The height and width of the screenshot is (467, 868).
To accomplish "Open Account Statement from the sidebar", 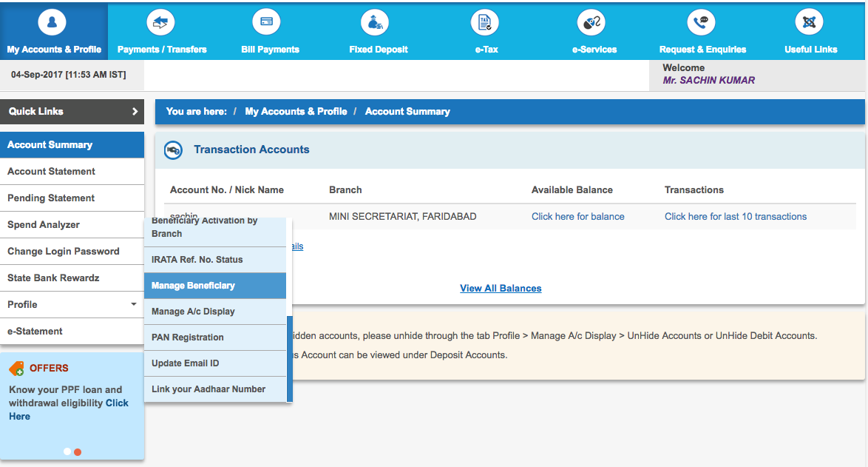I will [x=72, y=172].
